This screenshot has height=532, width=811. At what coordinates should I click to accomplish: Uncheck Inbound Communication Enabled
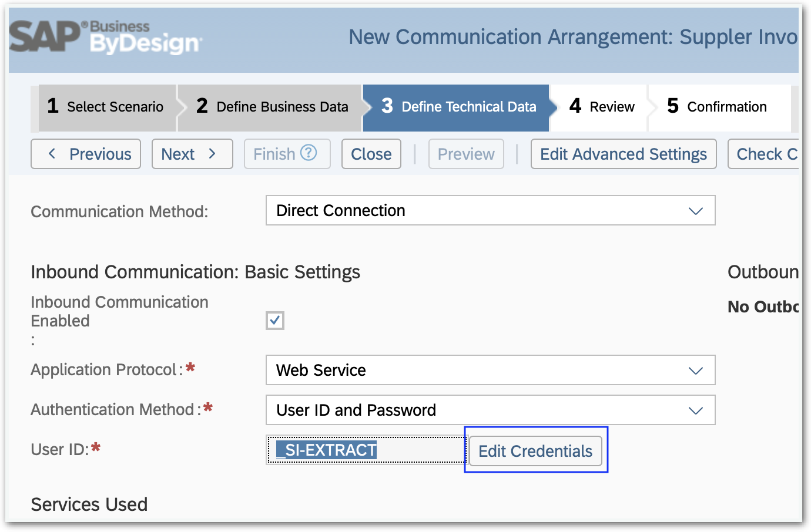coord(274,321)
